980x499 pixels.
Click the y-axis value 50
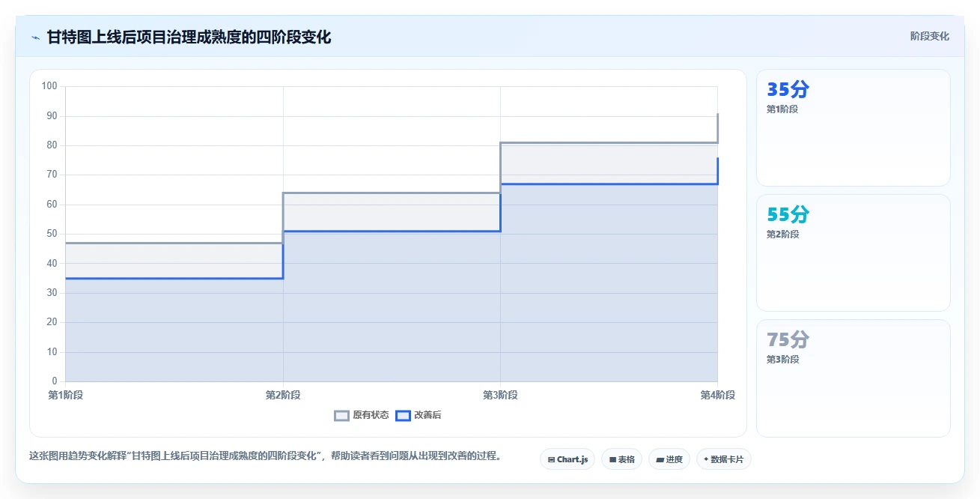(x=52, y=234)
